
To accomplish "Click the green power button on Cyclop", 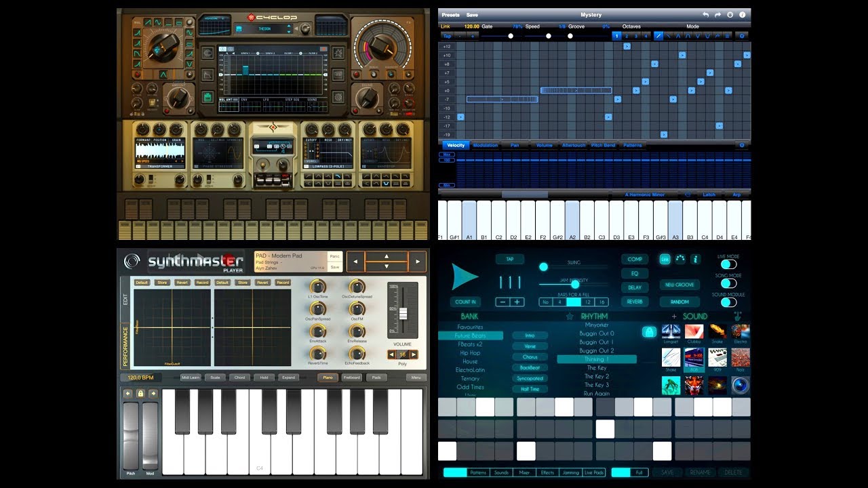I will point(207,97).
